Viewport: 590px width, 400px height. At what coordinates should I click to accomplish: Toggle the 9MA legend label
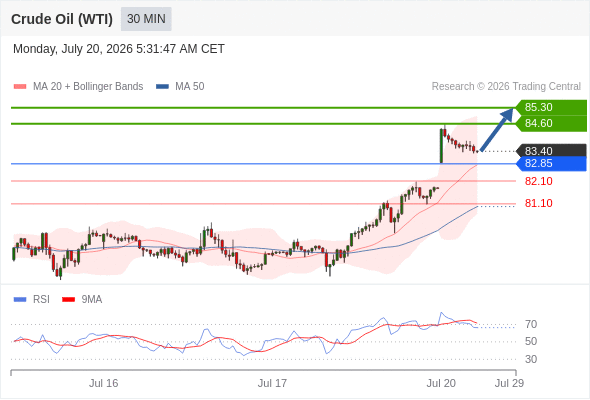[x=92, y=300]
